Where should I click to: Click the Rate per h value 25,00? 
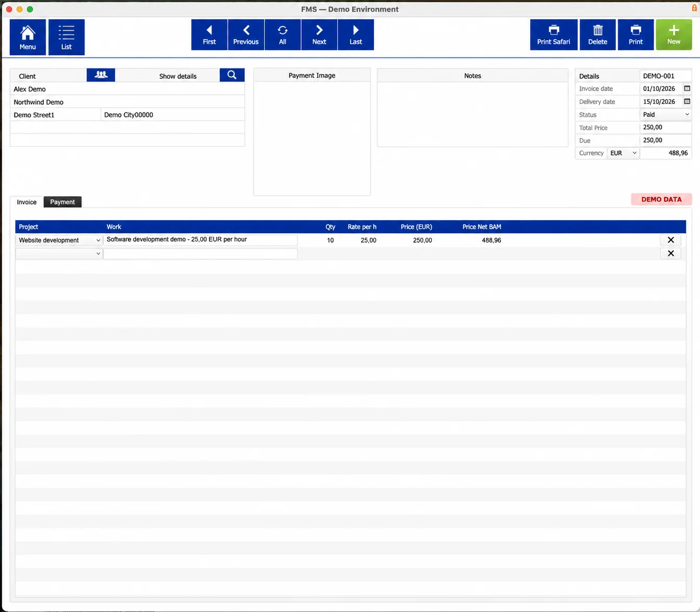pos(369,241)
